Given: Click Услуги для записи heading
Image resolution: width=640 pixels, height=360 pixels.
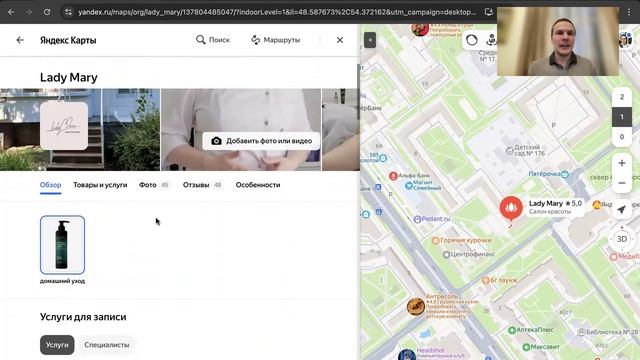Looking at the screenshot, I should [x=83, y=317].
